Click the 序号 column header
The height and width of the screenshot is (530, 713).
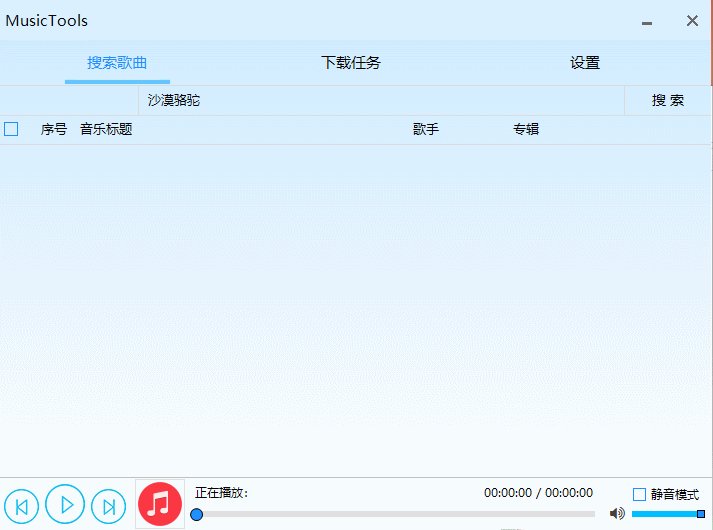pos(54,129)
